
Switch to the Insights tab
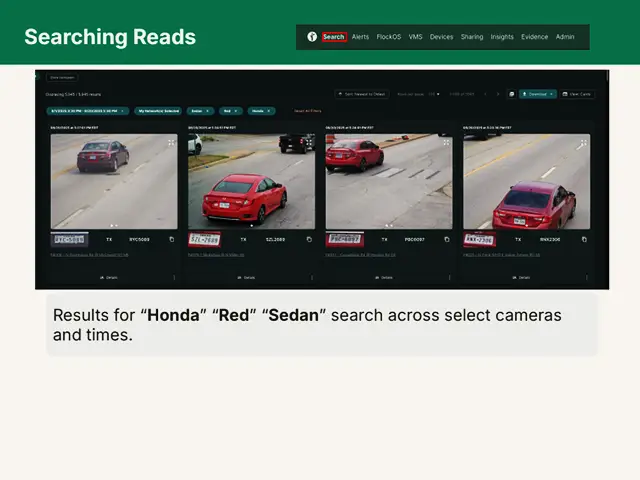502,37
